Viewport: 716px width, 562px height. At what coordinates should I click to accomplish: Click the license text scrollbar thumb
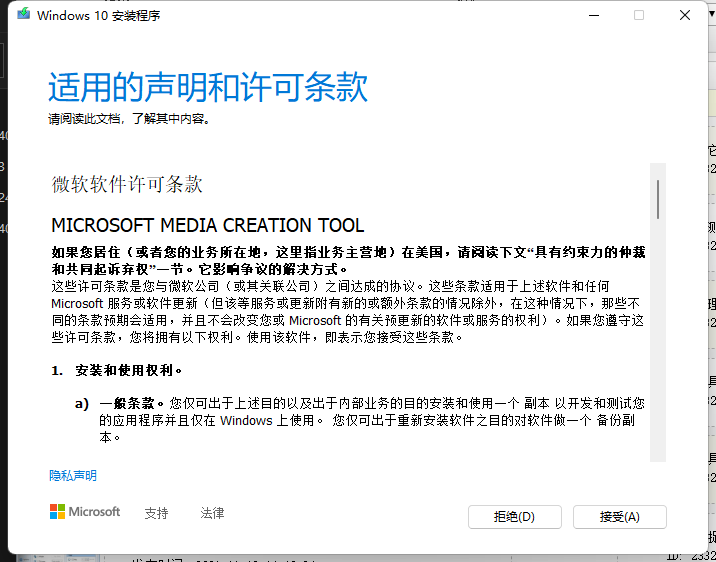(657, 199)
